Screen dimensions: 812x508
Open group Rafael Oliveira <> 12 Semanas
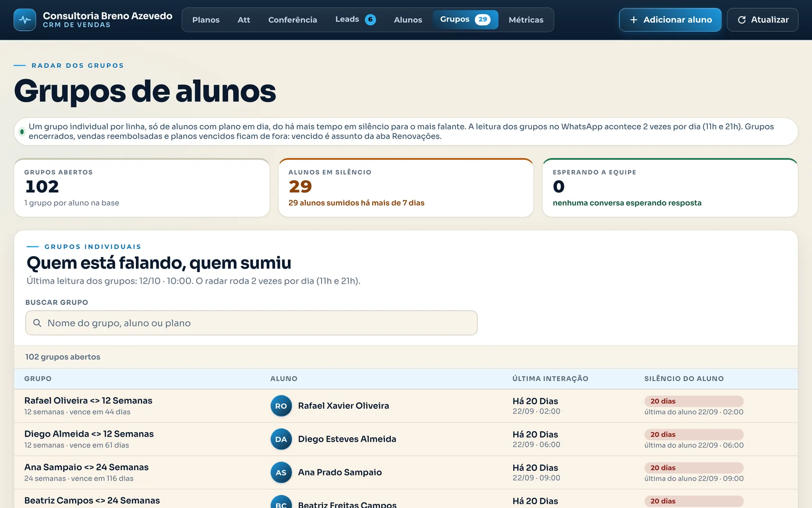coord(88,401)
